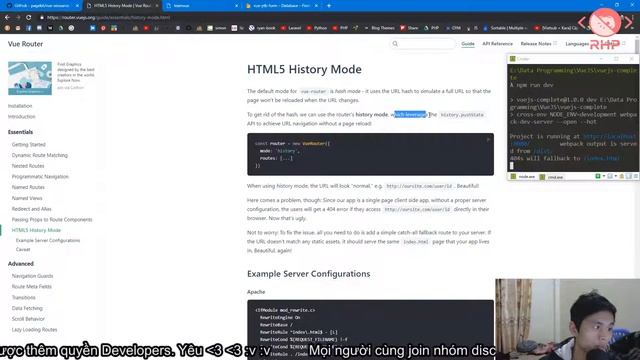Open the Blog Themes bookmark
This screenshot has width=640, height=360.
tap(379, 28)
